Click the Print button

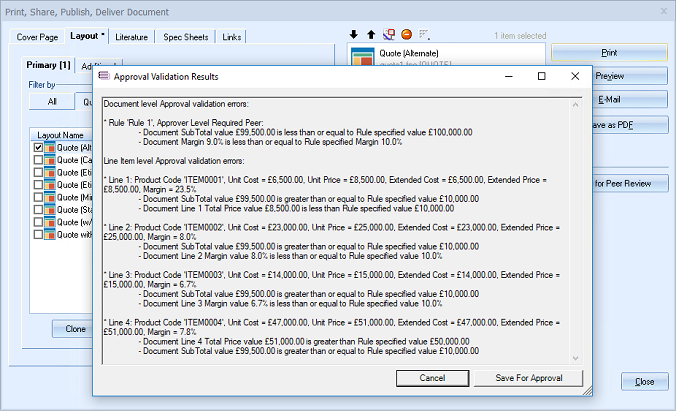(608, 51)
